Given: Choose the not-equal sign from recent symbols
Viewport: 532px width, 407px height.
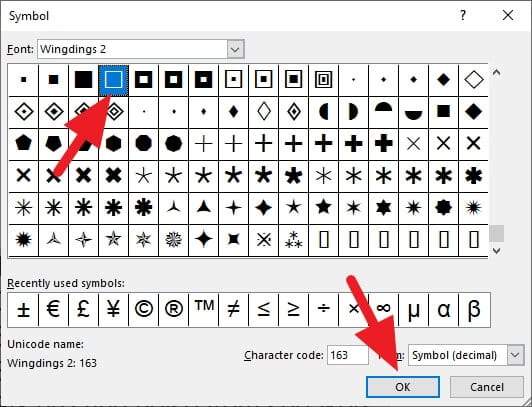Looking at the screenshot, I should (x=233, y=310).
